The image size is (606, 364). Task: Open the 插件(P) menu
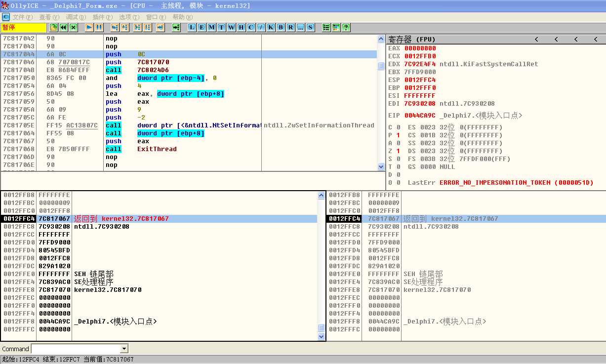pyautogui.click(x=102, y=17)
